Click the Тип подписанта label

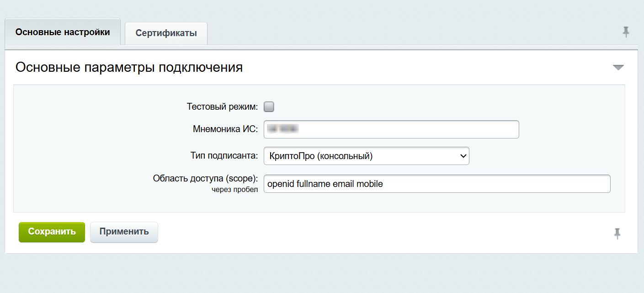click(x=224, y=156)
